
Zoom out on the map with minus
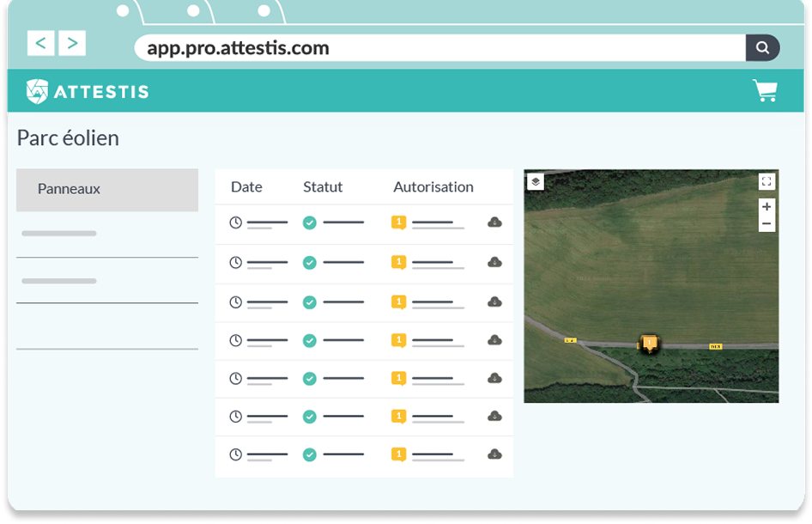pyautogui.click(x=767, y=224)
